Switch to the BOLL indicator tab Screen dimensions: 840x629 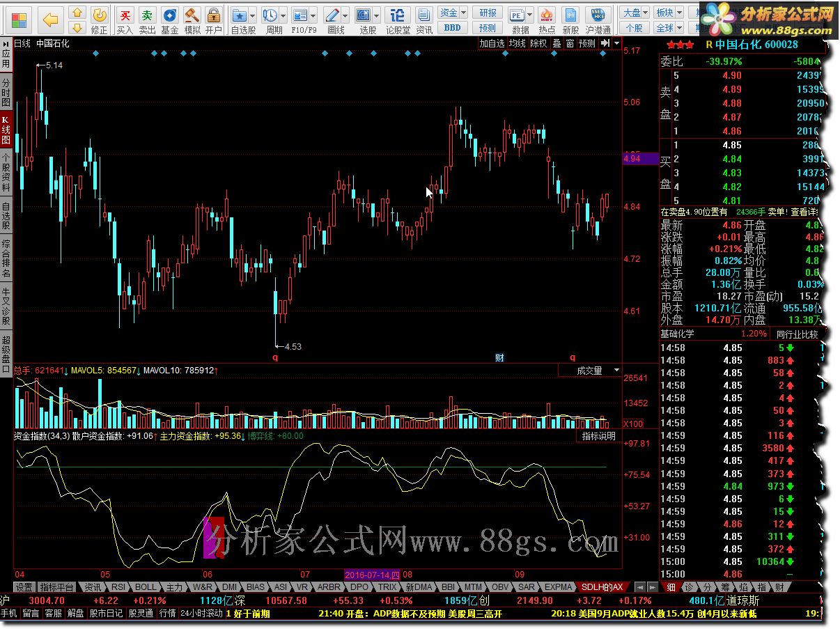[x=146, y=587]
